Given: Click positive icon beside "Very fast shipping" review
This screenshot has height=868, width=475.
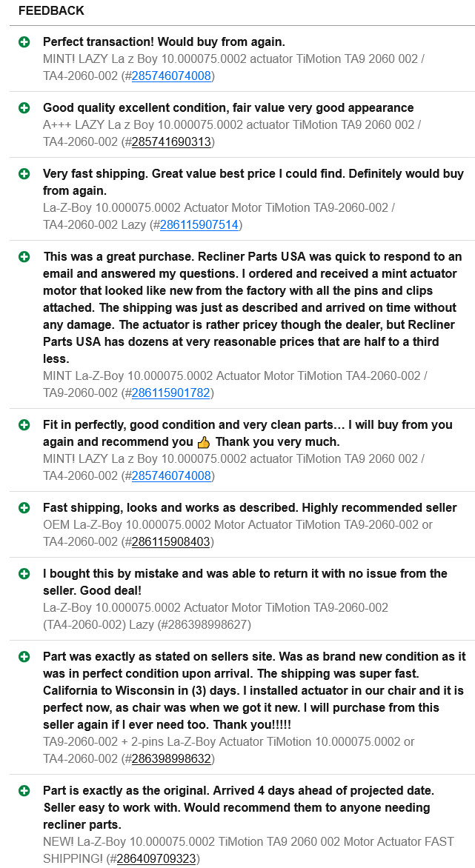Looking at the screenshot, I should point(24,173).
